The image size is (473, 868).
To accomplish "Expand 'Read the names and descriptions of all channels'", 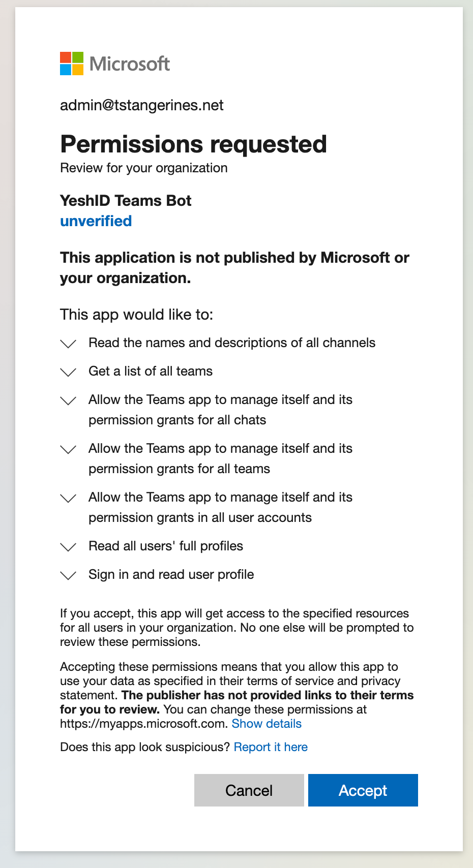I will (68, 344).
